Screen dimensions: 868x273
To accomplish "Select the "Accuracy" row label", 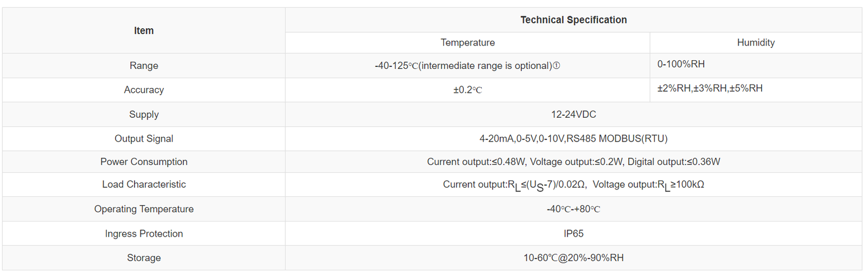I will (x=144, y=90).
